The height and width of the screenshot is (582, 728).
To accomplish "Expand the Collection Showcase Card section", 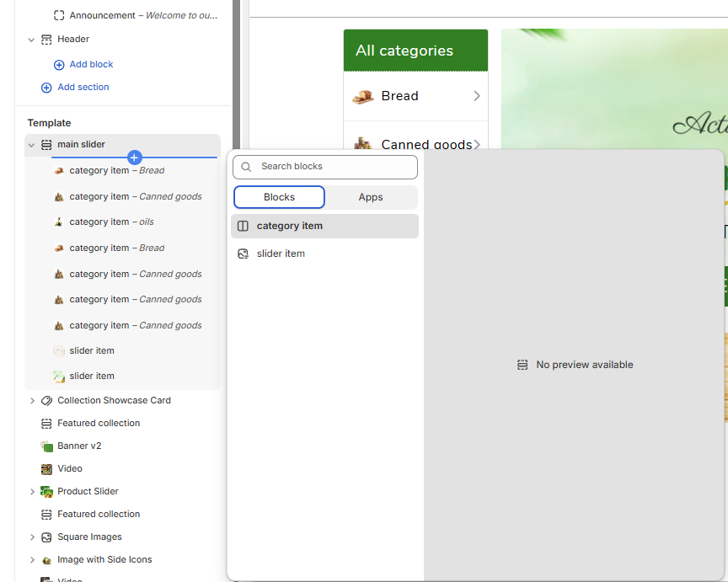I will (x=32, y=400).
